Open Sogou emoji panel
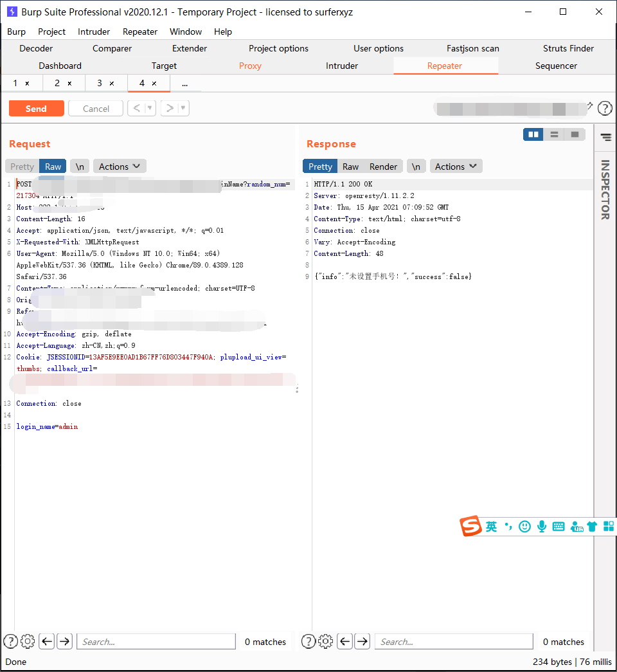This screenshot has height=672, width=617. 524,526
